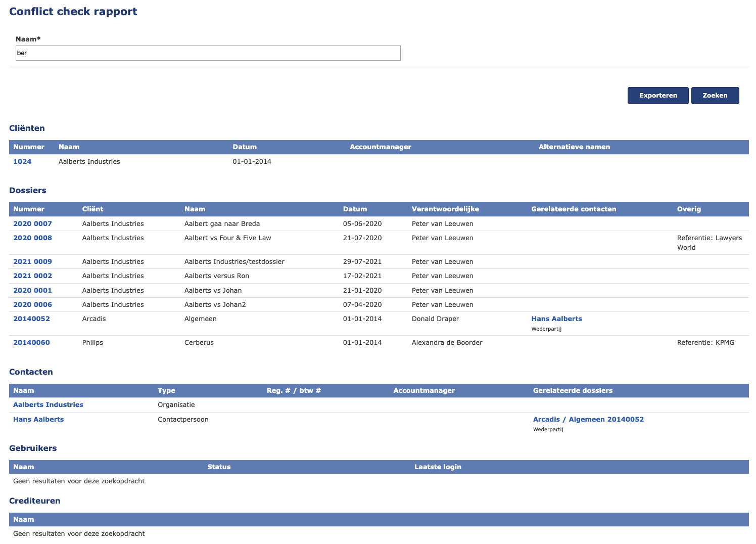Click the Reg. # / btw # header
This screenshot has height=544, width=756.
294,391
